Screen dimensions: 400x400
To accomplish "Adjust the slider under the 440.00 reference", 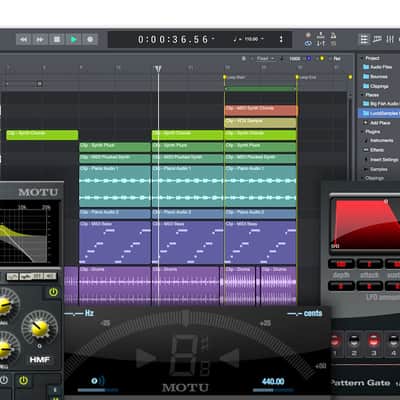I will point(273,390).
